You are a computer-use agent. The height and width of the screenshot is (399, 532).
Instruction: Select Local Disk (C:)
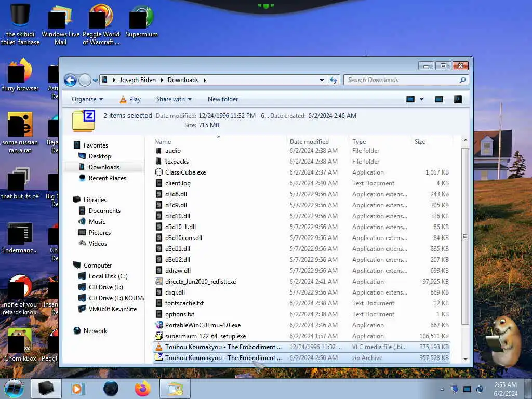pyautogui.click(x=108, y=276)
